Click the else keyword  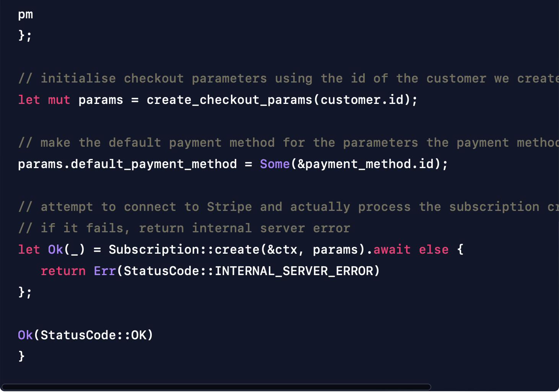[x=434, y=250]
